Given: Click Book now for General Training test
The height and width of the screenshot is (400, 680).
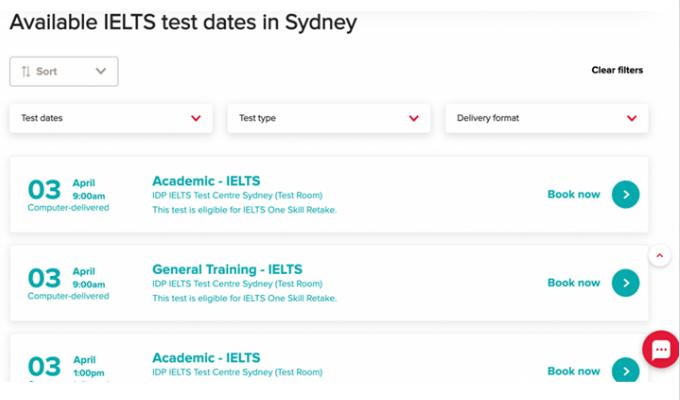Looking at the screenshot, I should point(574,283).
